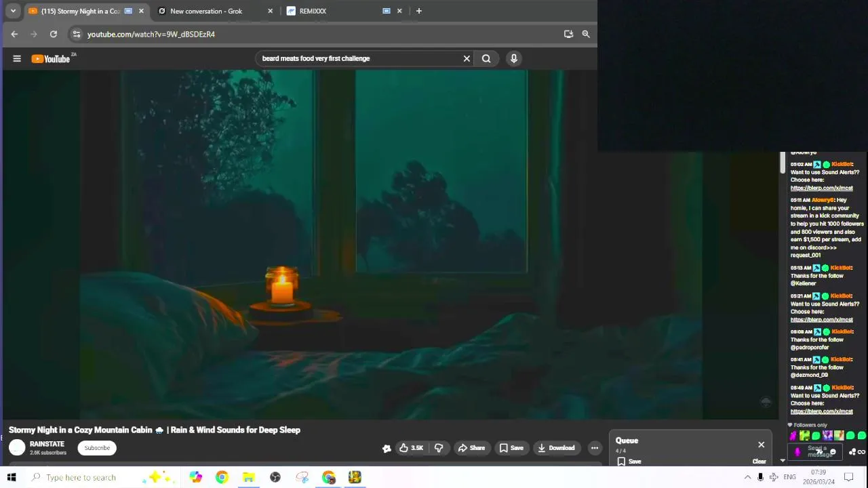This screenshot has width=868, height=488.
Task: Open the blerp.com link in the 05:21 message
Action: [x=821, y=319]
